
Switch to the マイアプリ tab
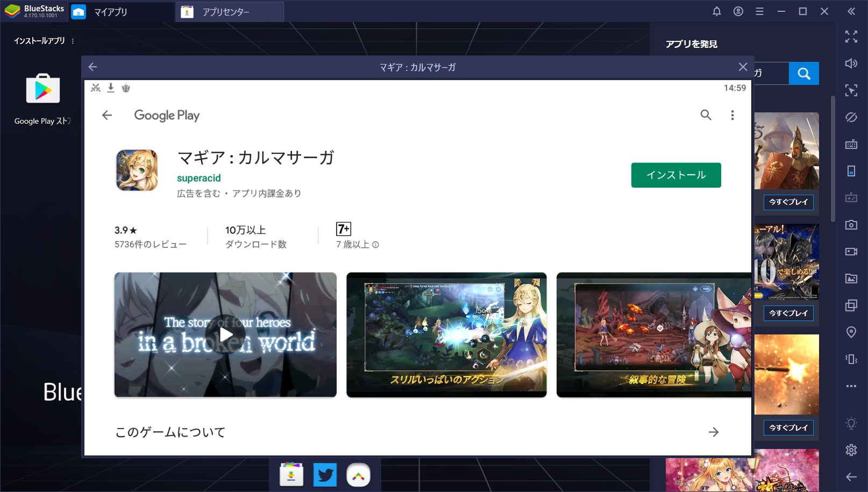122,12
